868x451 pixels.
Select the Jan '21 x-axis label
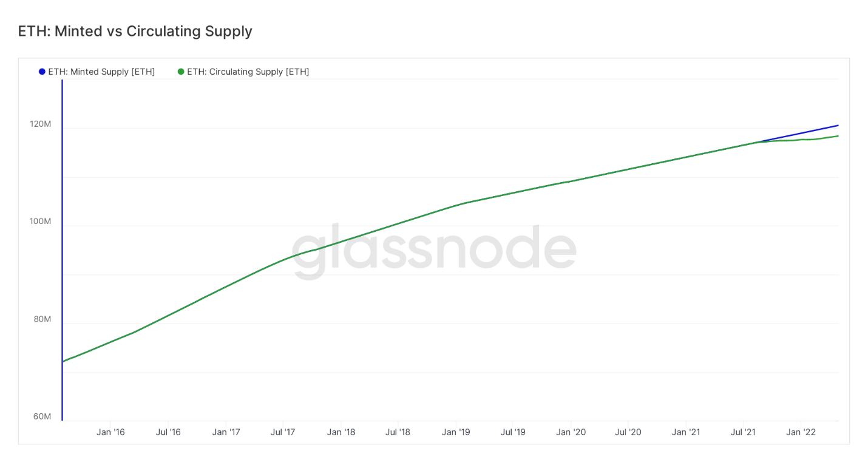[686, 432]
